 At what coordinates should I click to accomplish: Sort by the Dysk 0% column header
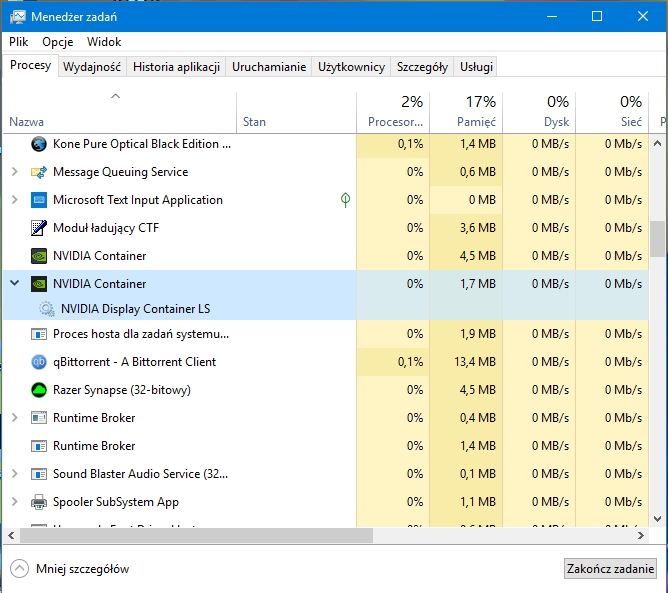coord(539,112)
